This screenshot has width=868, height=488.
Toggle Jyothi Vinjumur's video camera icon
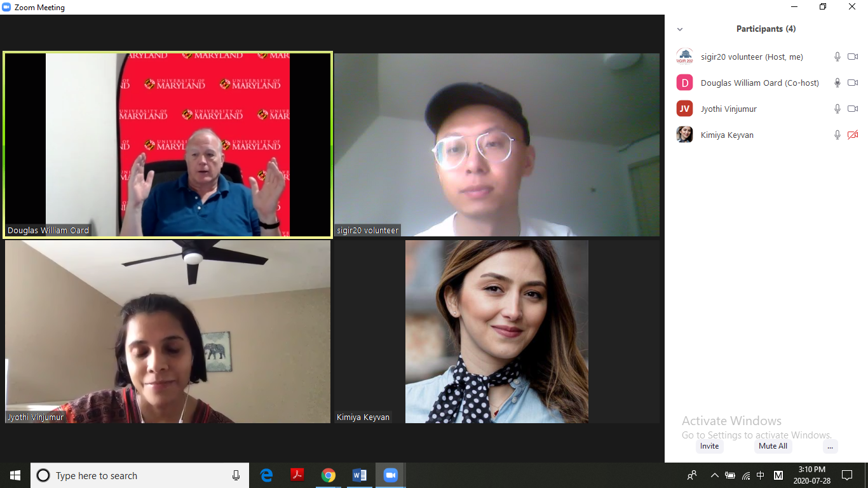853,109
